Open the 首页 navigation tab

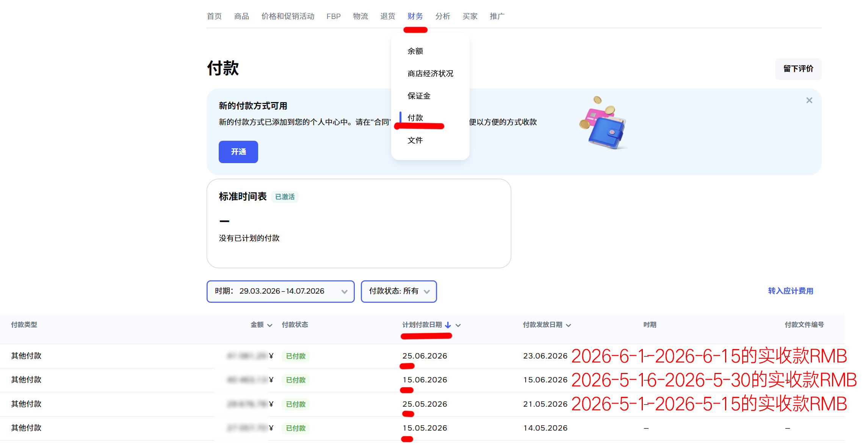(214, 16)
